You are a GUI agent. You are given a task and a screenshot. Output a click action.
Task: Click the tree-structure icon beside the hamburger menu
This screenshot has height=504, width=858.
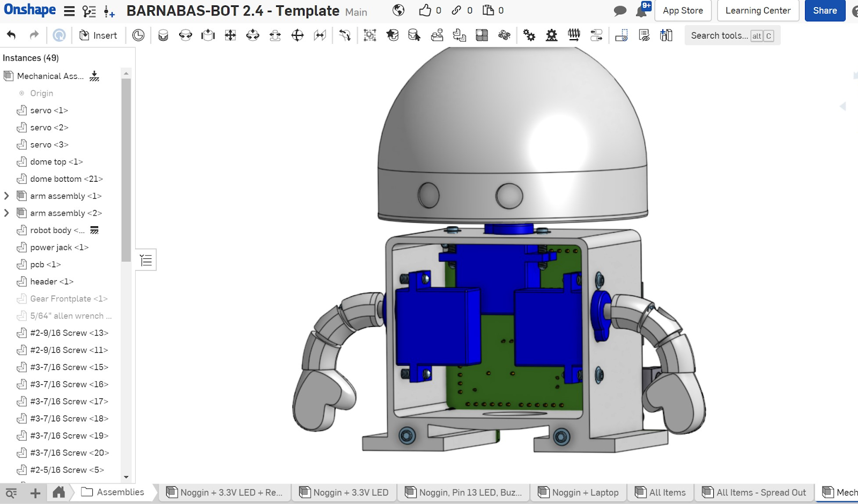pos(89,11)
